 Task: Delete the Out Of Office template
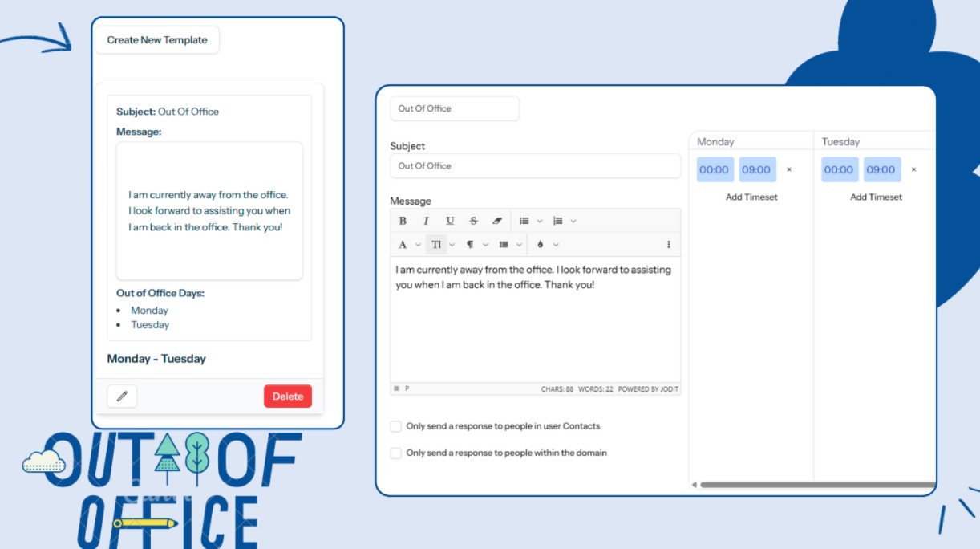click(x=287, y=396)
